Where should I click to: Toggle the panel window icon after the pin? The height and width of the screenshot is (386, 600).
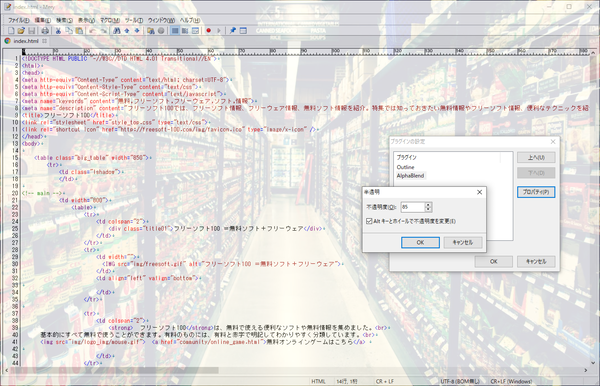[x=243, y=31]
